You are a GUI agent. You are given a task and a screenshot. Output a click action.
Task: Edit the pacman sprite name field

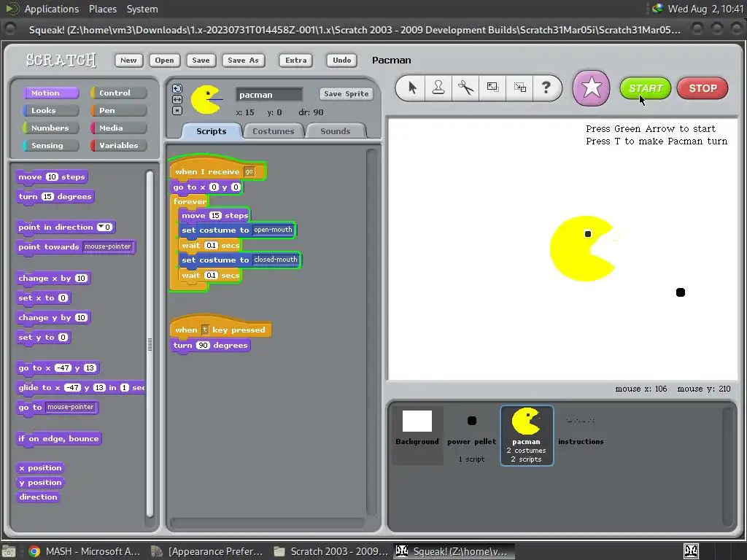[x=269, y=95]
